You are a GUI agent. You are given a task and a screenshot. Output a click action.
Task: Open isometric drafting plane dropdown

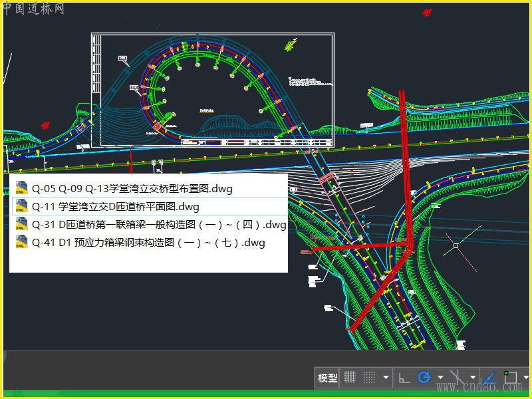(473, 377)
